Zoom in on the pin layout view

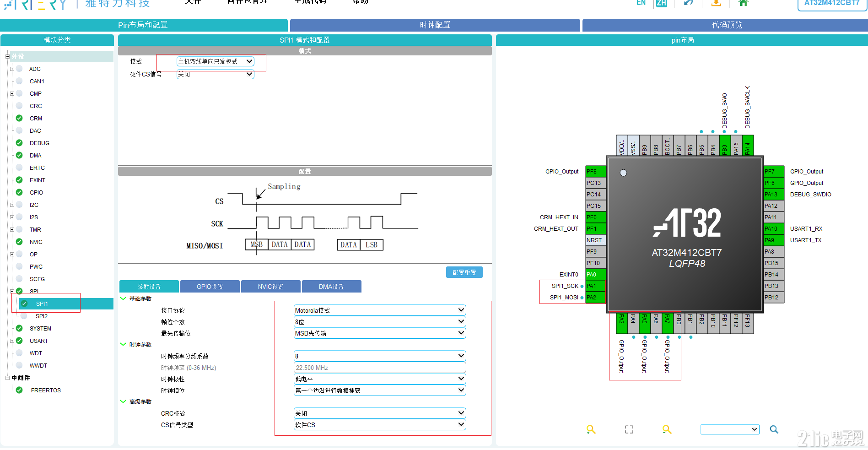click(x=591, y=429)
